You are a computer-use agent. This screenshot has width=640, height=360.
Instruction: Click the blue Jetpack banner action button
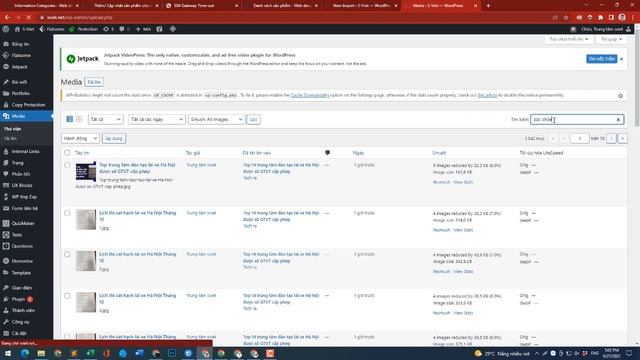[601, 59]
